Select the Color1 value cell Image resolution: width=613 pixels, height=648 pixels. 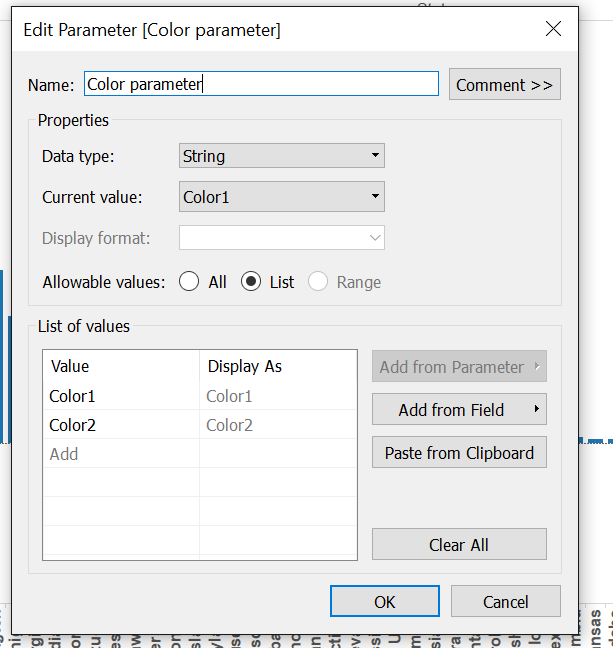(x=120, y=396)
